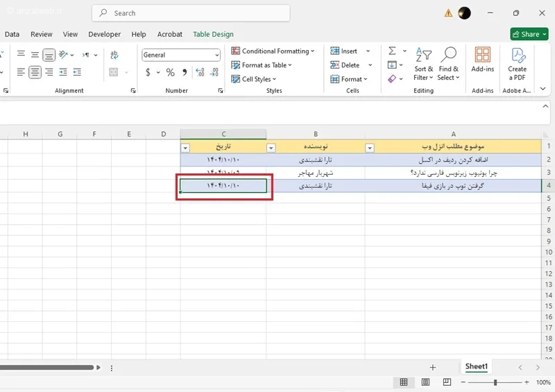
Task: Click the Clear eraser icon
Action: pyautogui.click(x=392, y=79)
